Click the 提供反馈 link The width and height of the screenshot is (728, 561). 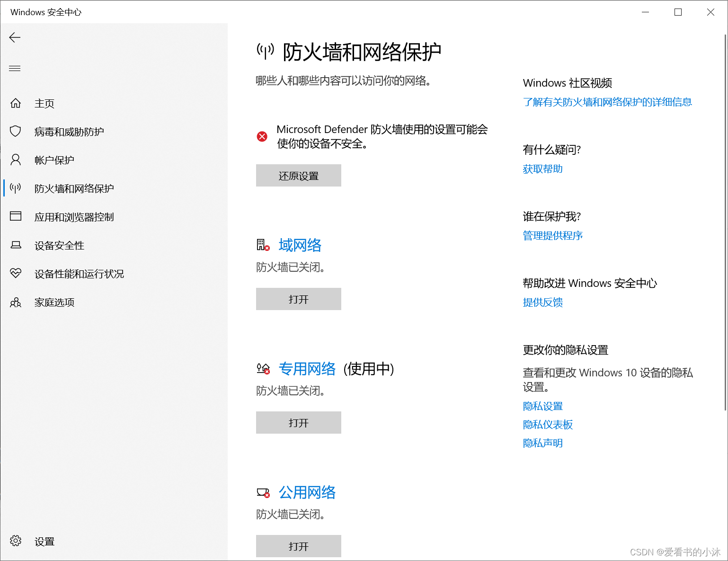pyautogui.click(x=543, y=302)
